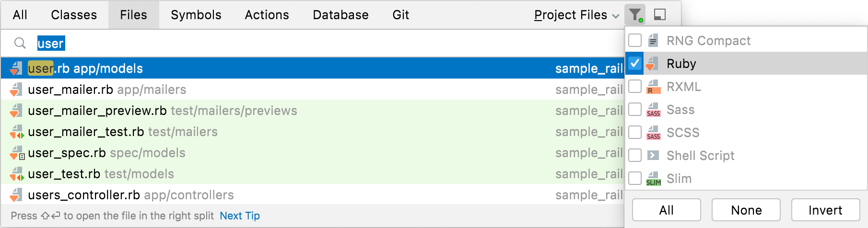Click the user_spec.rb file icon
868x228 pixels.
(x=17, y=153)
